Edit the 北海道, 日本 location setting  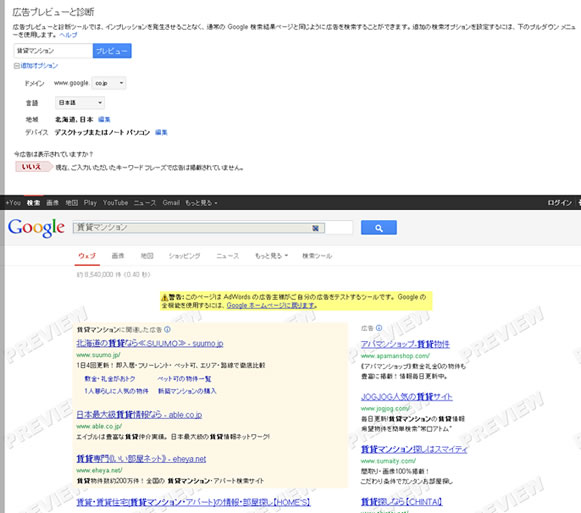(104, 119)
